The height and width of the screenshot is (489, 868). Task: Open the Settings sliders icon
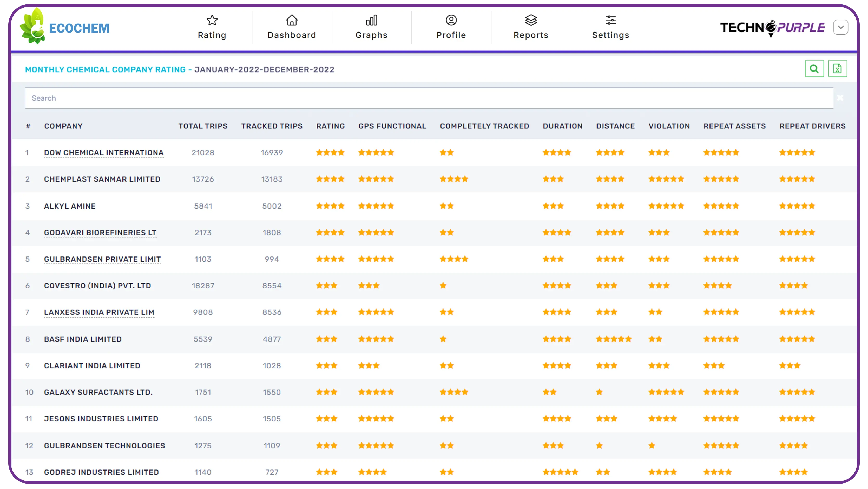[x=610, y=20]
